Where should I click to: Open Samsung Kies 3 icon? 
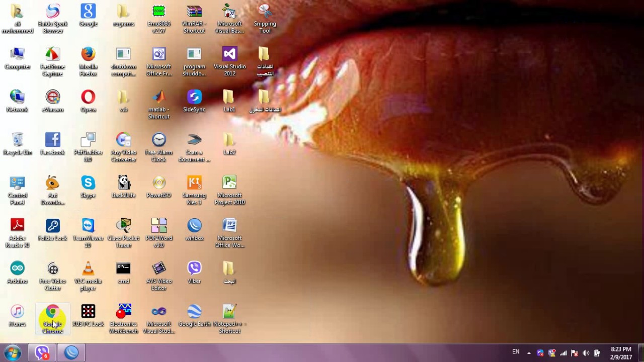click(x=194, y=191)
